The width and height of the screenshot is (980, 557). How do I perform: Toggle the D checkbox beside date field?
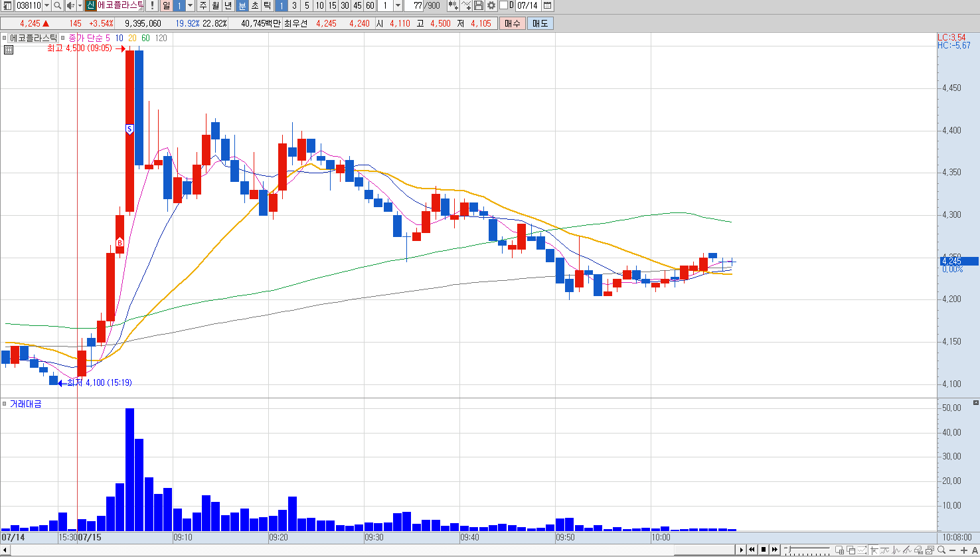coord(503,5)
